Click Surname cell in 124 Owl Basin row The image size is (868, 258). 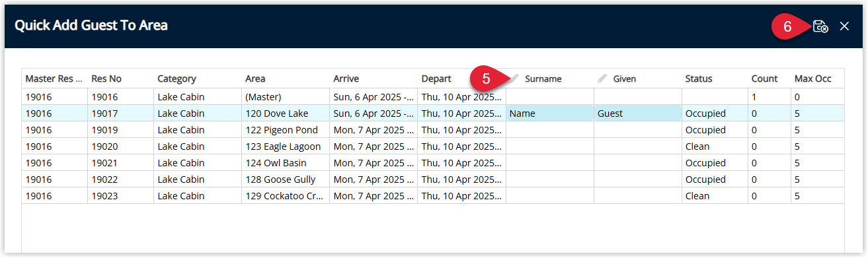point(550,163)
